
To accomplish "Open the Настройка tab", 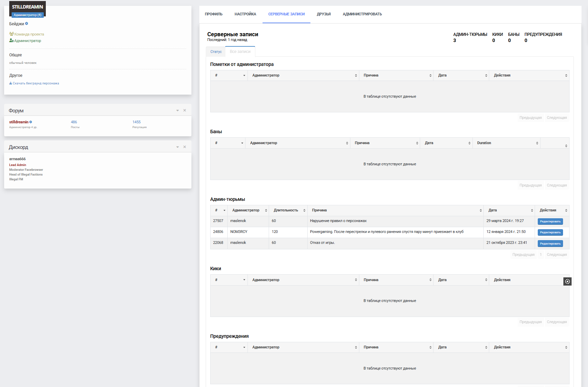I will [245, 14].
